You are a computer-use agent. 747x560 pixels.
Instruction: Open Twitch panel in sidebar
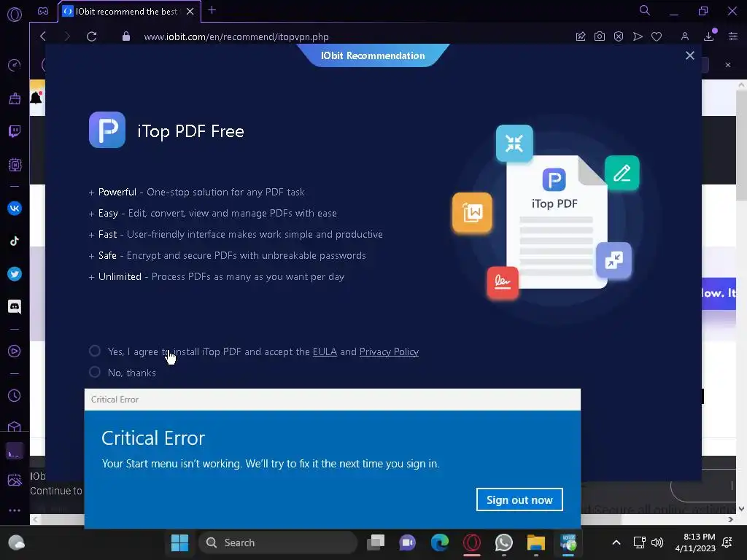15,131
